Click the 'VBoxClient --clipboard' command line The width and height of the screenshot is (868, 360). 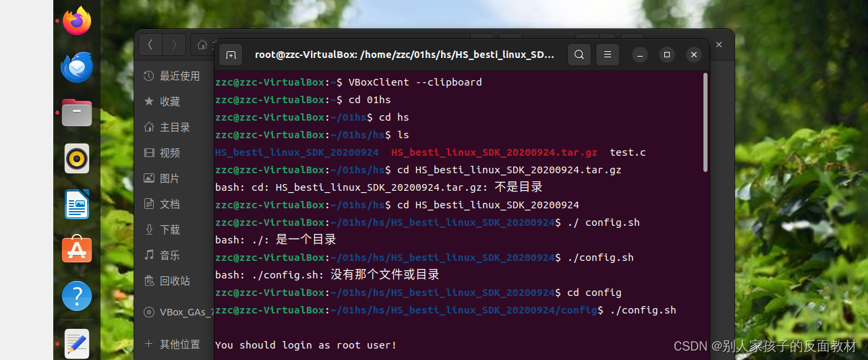[x=349, y=82]
